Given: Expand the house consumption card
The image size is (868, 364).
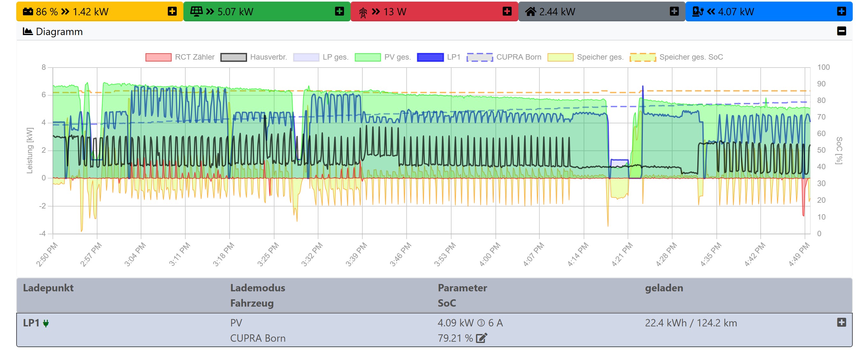Looking at the screenshot, I should point(674,11).
